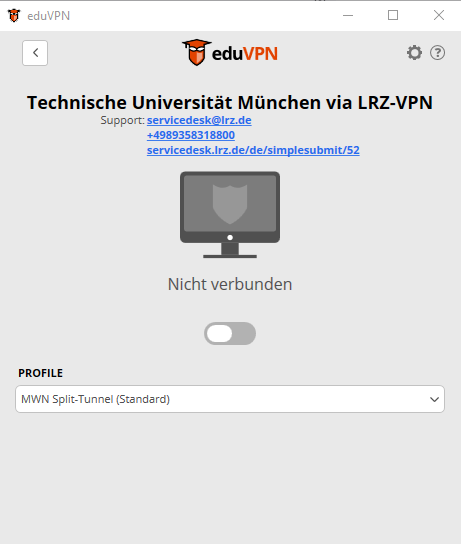Screen dimensions: 461x544
Task: Click the Nicht verbunden status text
Action: click(x=230, y=284)
